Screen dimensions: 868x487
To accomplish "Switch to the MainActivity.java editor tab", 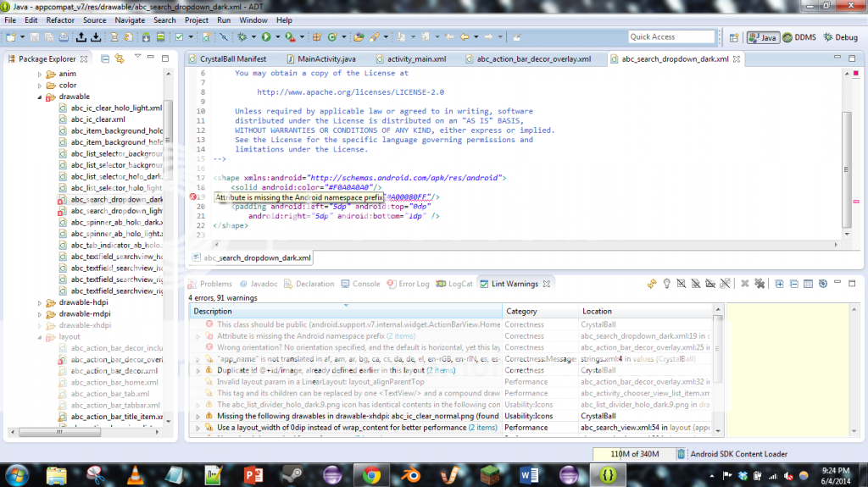I will (326, 59).
